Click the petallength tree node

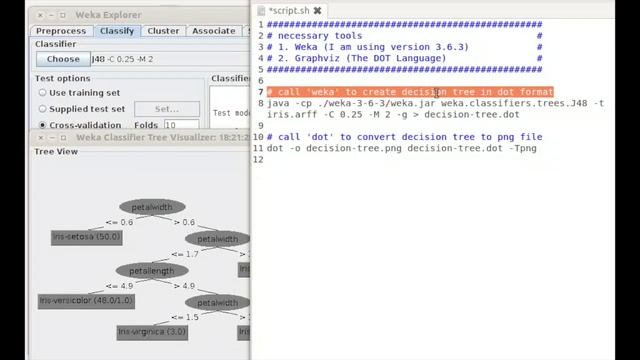coord(152,271)
